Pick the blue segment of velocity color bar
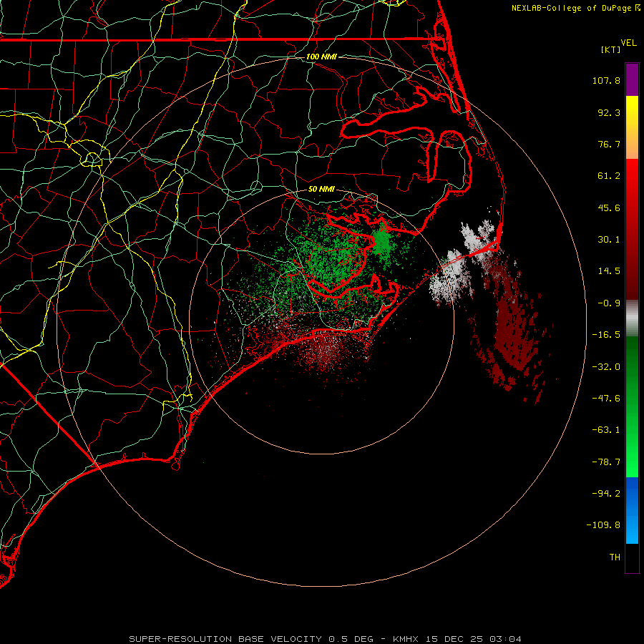This screenshot has height=644, width=644. (x=632, y=510)
